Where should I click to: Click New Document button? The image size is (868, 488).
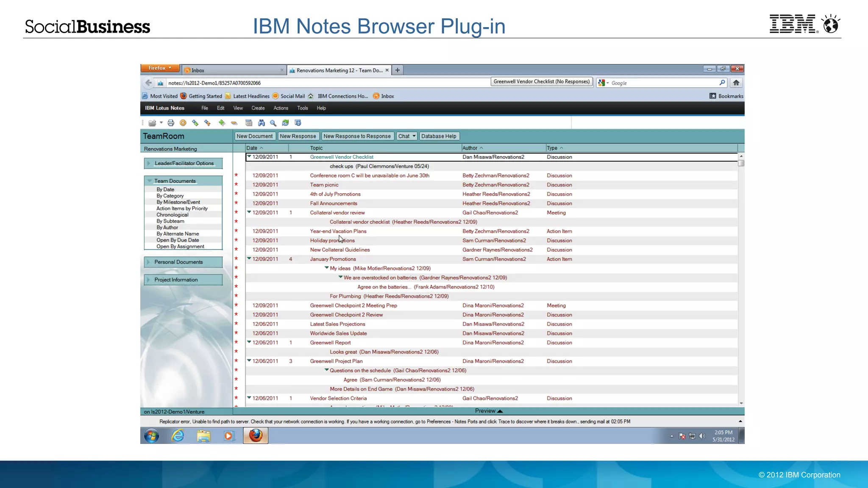pos(255,136)
